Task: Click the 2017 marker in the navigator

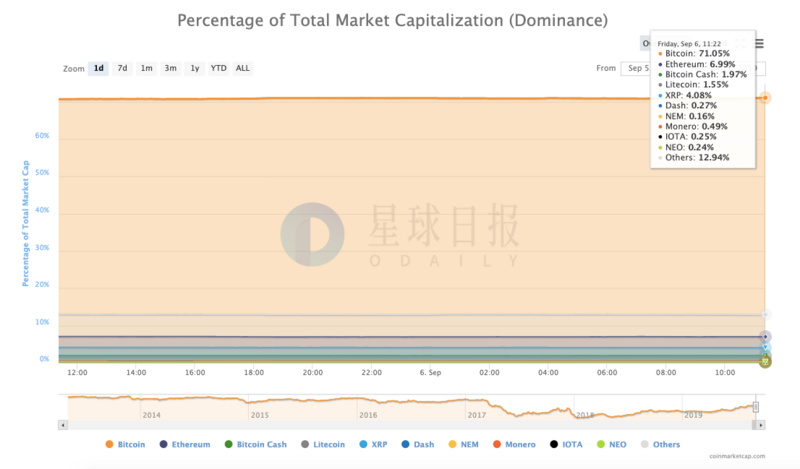Action: coord(477,415)
